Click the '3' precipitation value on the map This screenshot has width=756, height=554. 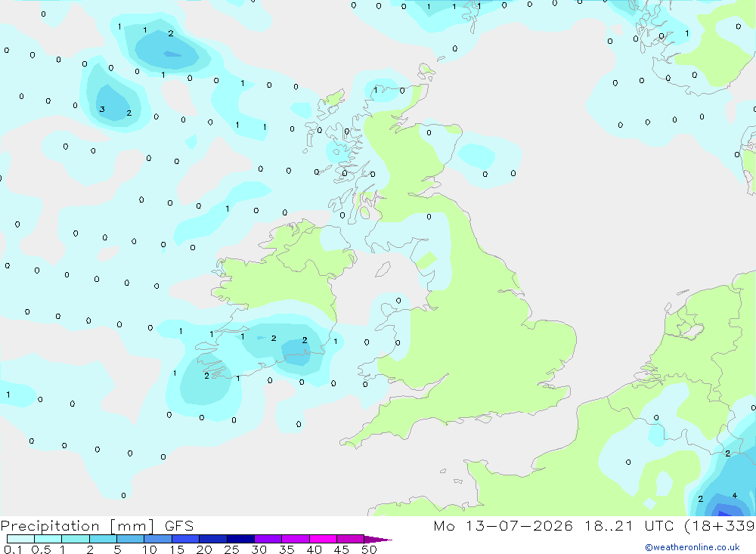(x=102, y=110)
